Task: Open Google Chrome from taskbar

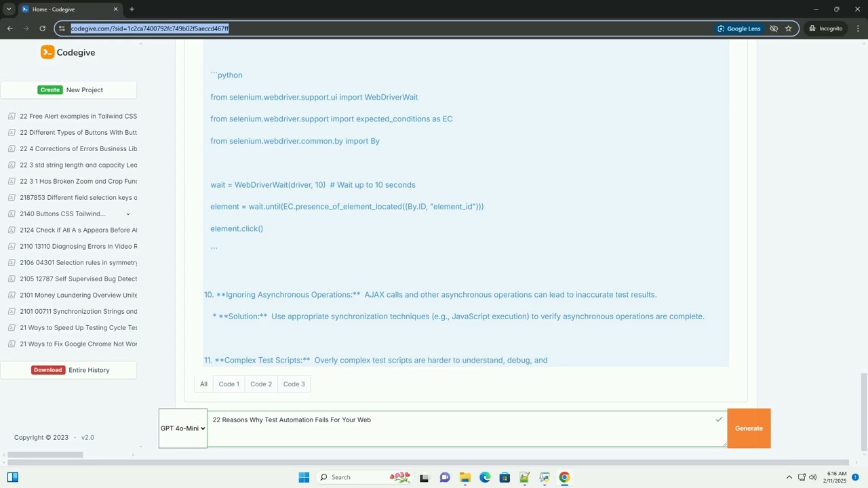Action: 564,477
